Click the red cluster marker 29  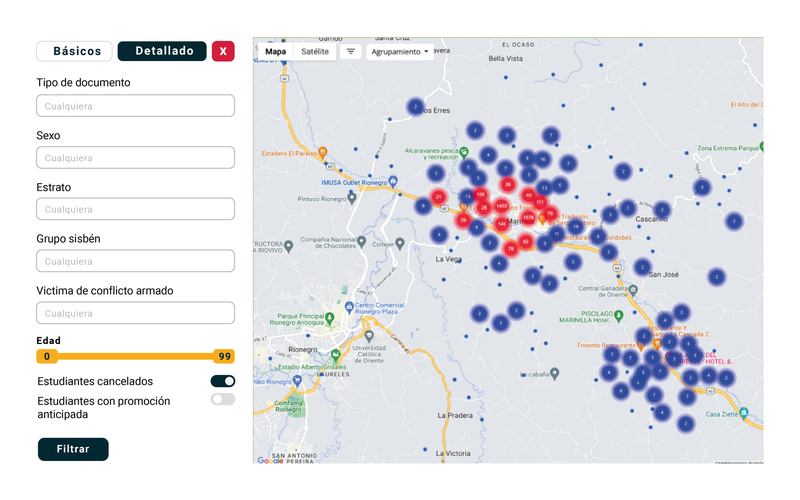(463, 220)
